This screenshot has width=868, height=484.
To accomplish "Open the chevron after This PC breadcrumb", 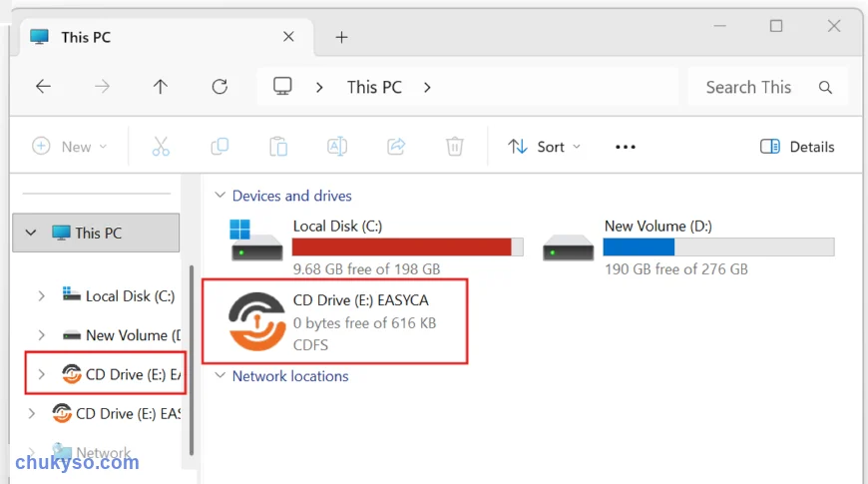I will [427, 88].
